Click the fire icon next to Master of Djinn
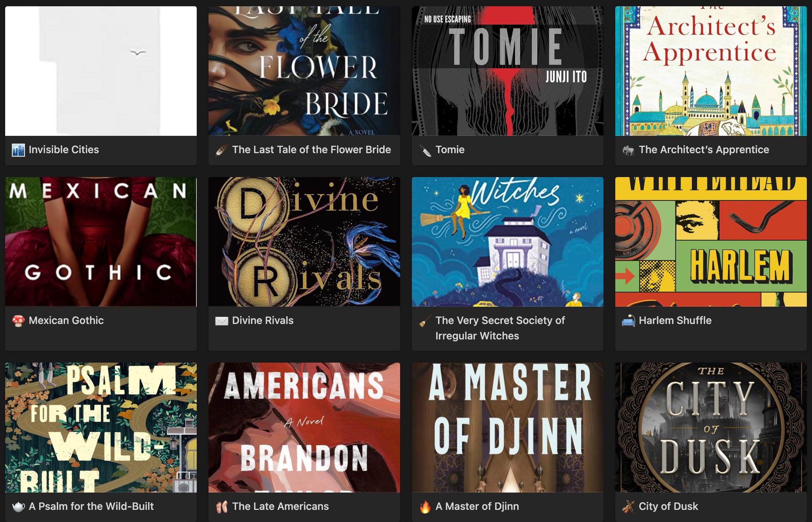 425,507
